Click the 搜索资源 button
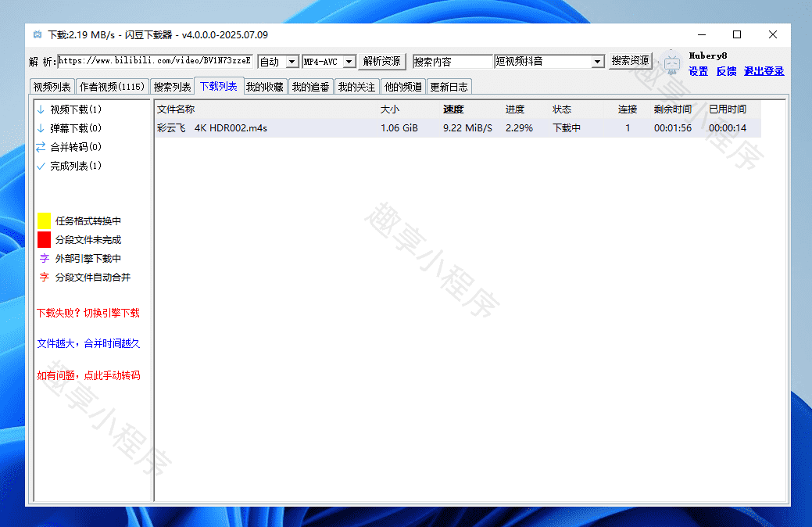This screenshot has width=812, height=527. 630,61
